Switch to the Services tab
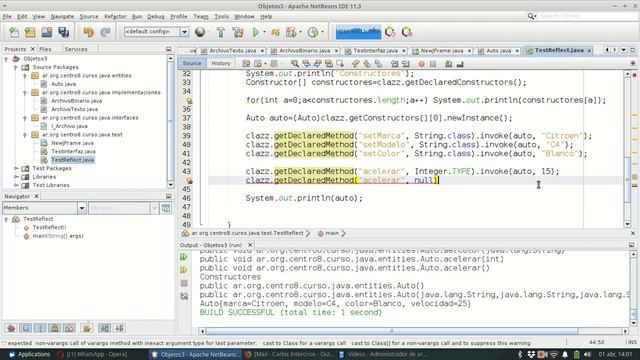Screen dimensions: 640x360 coord(76,49)
